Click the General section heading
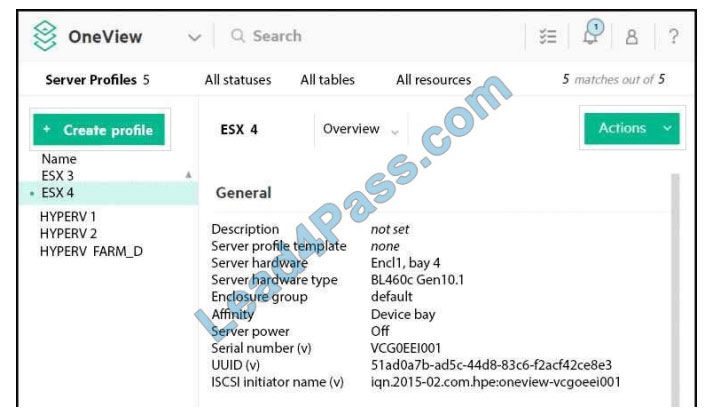Image resolution: width=715 pixels, height=414 pixels. point(244,193)
